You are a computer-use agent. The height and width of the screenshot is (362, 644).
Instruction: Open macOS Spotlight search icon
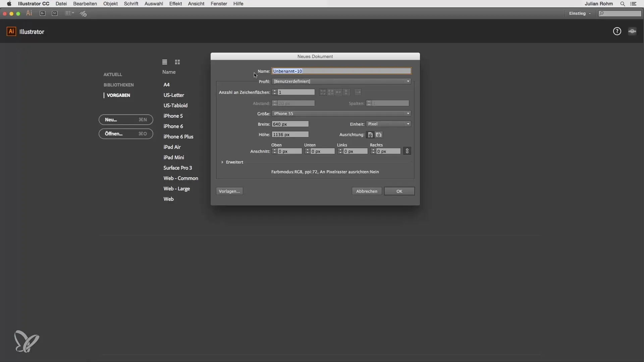click(x=623, y=4)
